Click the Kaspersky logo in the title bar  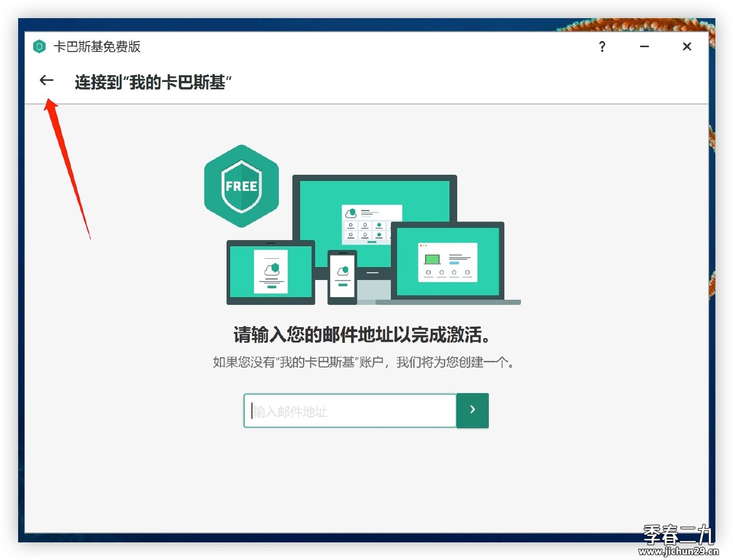(x=39, y=47)
